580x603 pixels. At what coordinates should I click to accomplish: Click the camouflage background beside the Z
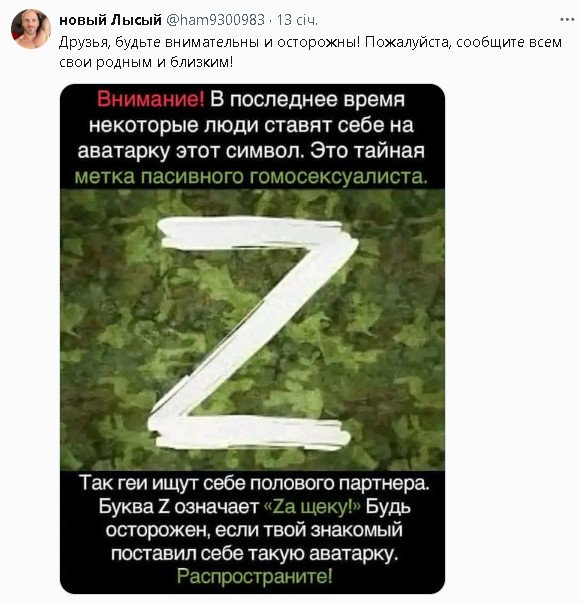(x=400, y=331)
